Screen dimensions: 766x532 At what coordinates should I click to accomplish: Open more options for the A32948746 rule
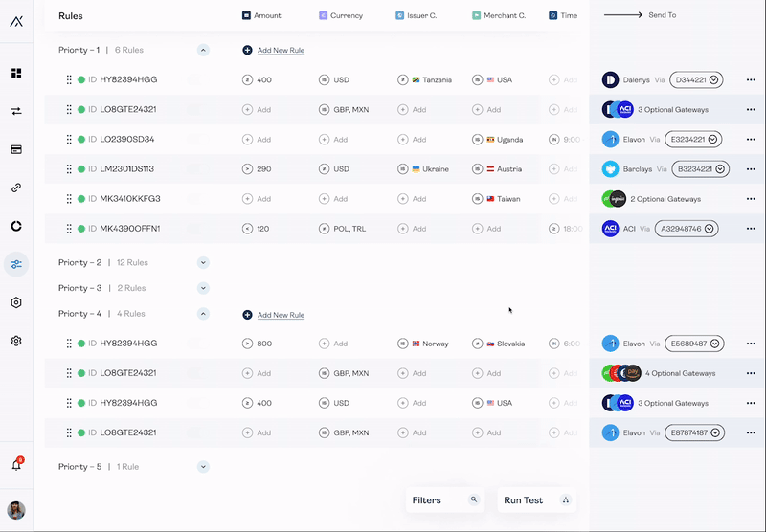click(751, 229)
